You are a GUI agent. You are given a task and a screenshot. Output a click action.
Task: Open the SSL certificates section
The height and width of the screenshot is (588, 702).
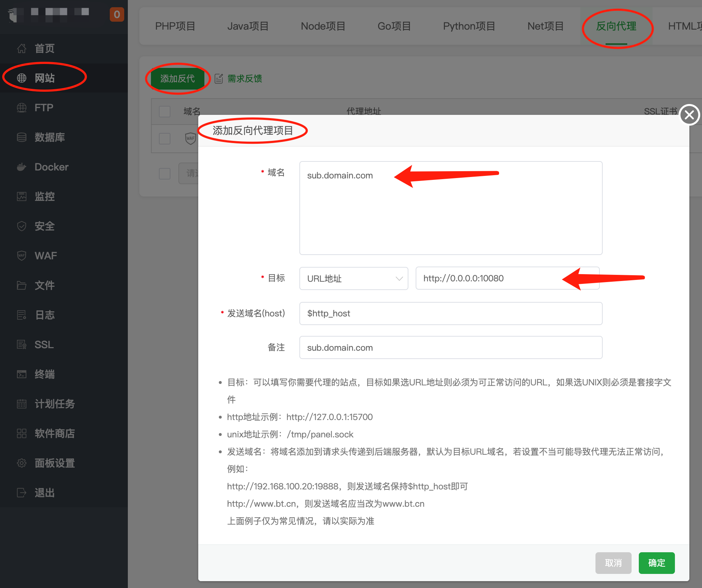coord(44,345)
